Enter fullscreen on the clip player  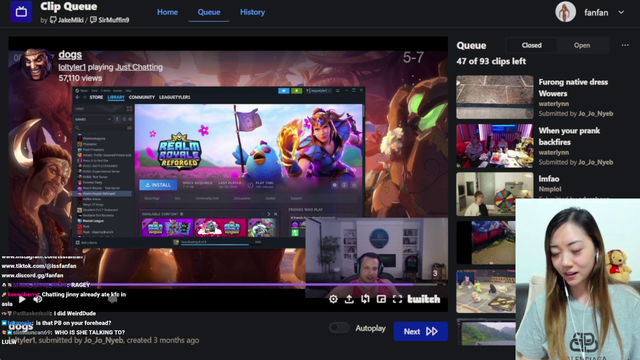click(x=397, y=299)
